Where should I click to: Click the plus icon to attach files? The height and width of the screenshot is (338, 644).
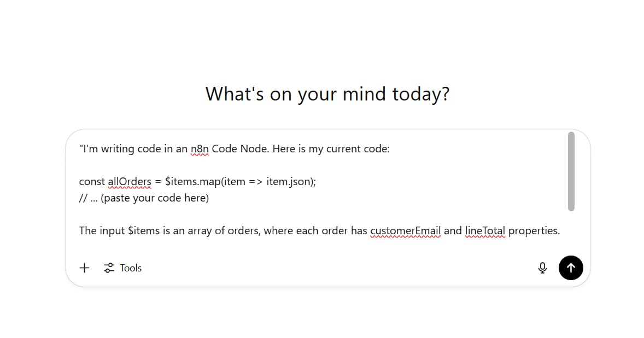click(x=84, y=268)
